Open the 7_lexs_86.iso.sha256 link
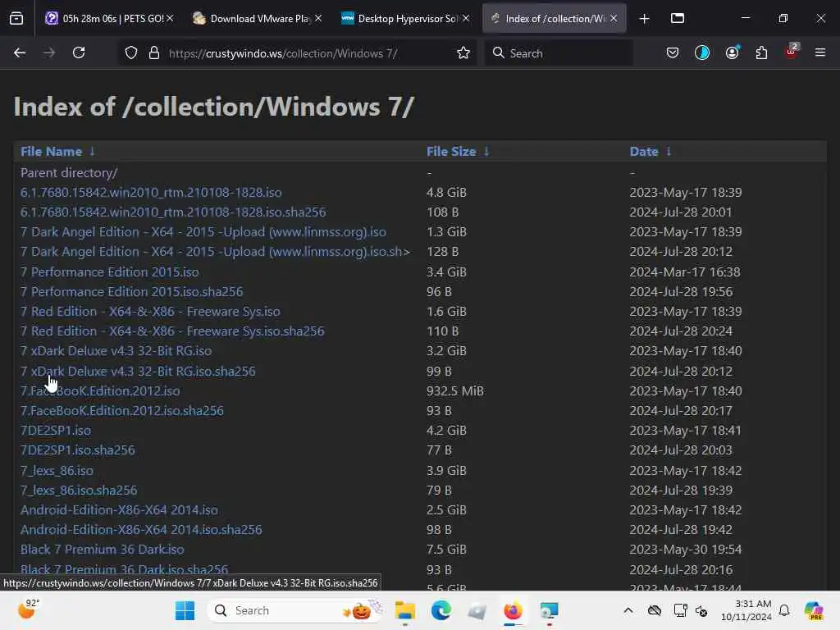This screenshot has width=840, height=630. click(x=79, y=491)
